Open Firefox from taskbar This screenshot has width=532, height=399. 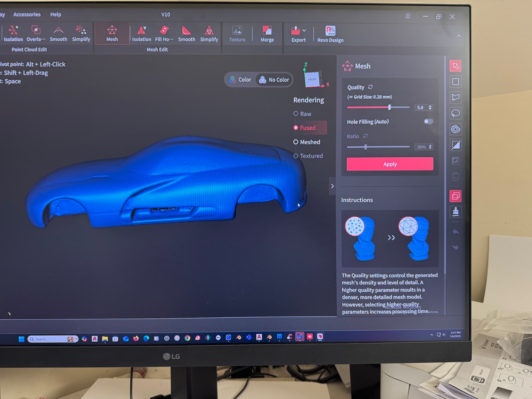coord(136,338)
